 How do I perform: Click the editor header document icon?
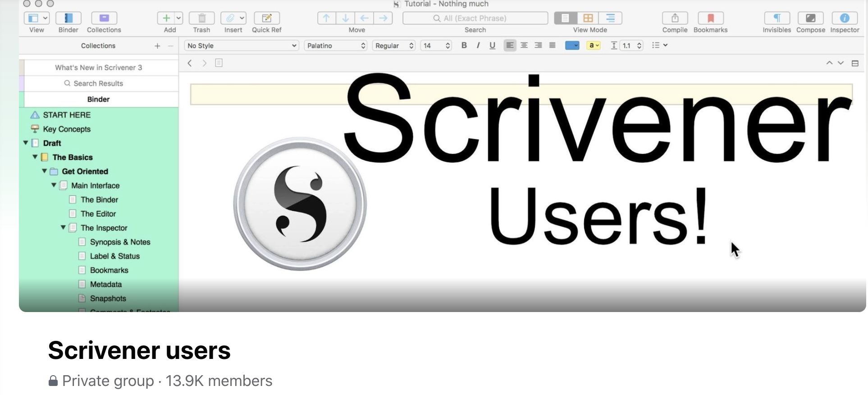[x=219, y=63]
